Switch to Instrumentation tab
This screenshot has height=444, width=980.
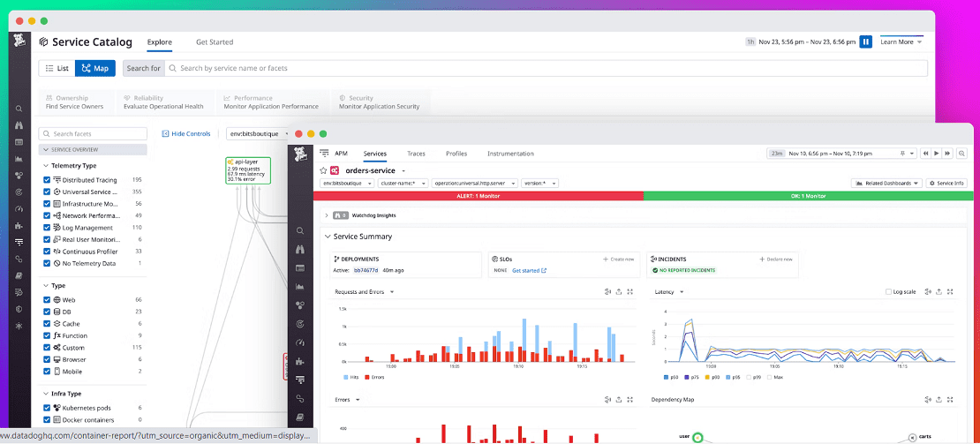[x=510, y=153]
